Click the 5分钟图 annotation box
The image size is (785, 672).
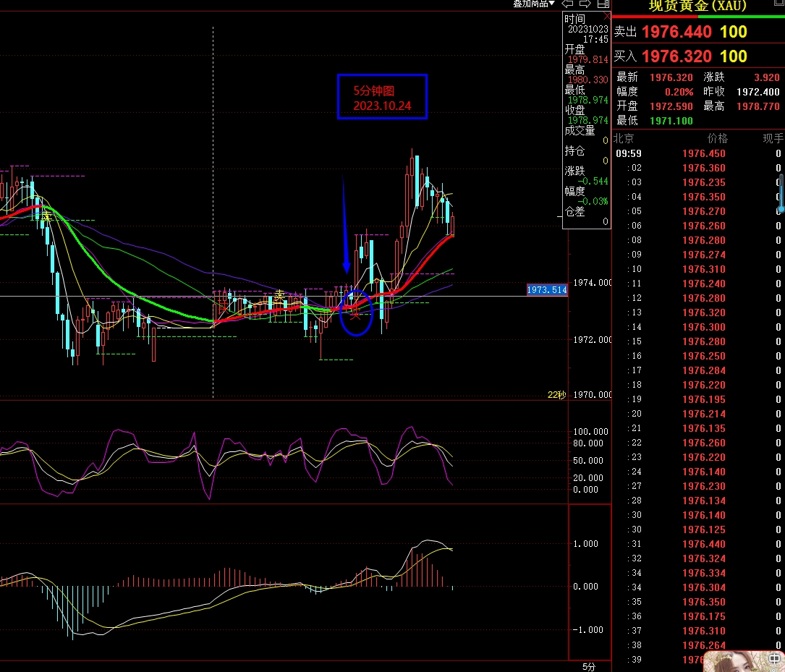382,97
